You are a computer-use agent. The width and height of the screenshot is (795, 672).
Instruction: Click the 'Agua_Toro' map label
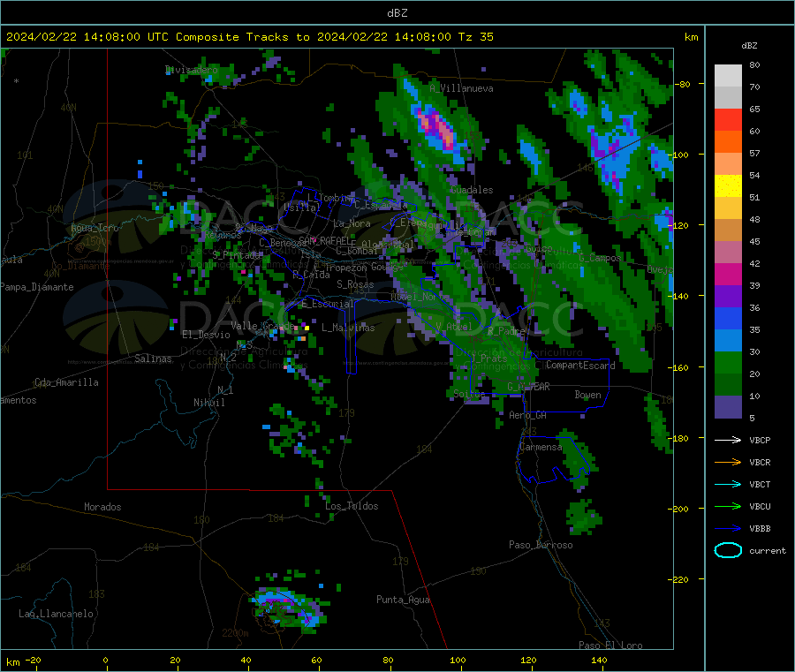(x=95, y=228)
